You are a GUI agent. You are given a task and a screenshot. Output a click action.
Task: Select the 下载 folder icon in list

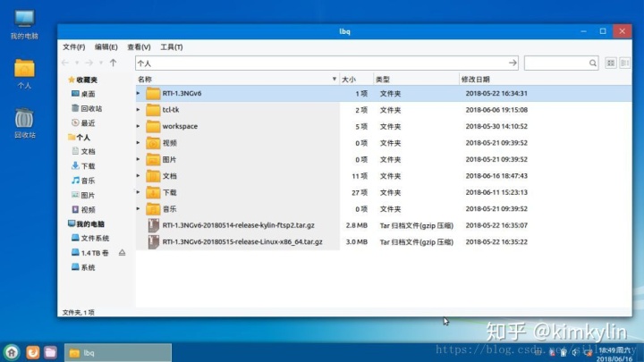[x=153, y=192]
